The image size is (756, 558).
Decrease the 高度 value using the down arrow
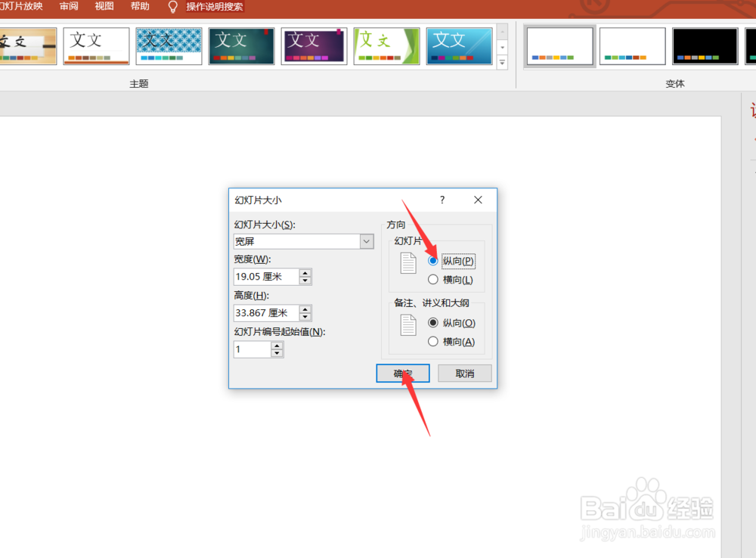point(305,316)
